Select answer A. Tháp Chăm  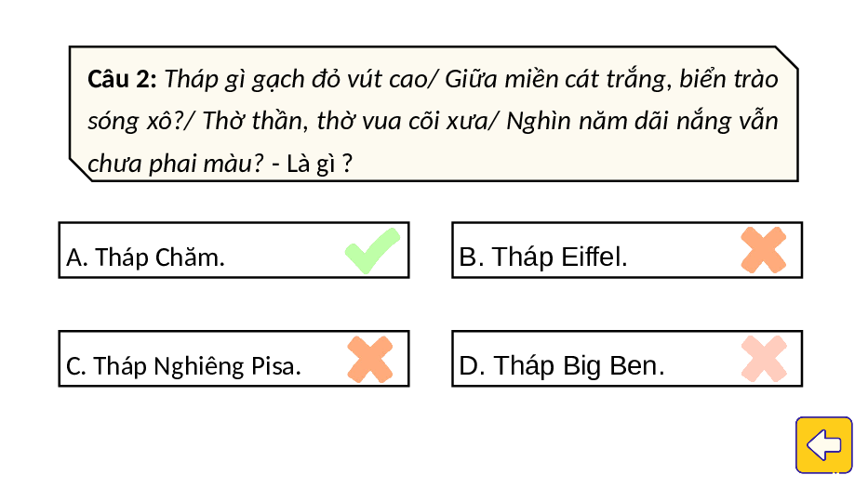[x=234, y=250]
